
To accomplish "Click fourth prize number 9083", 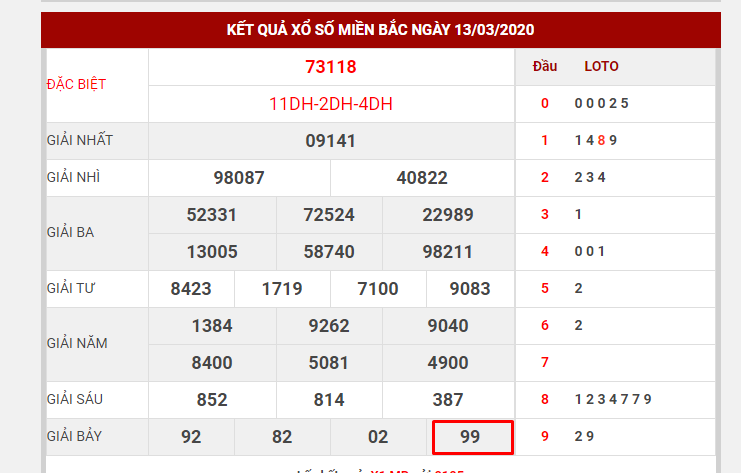I will (x=470, y=289).
